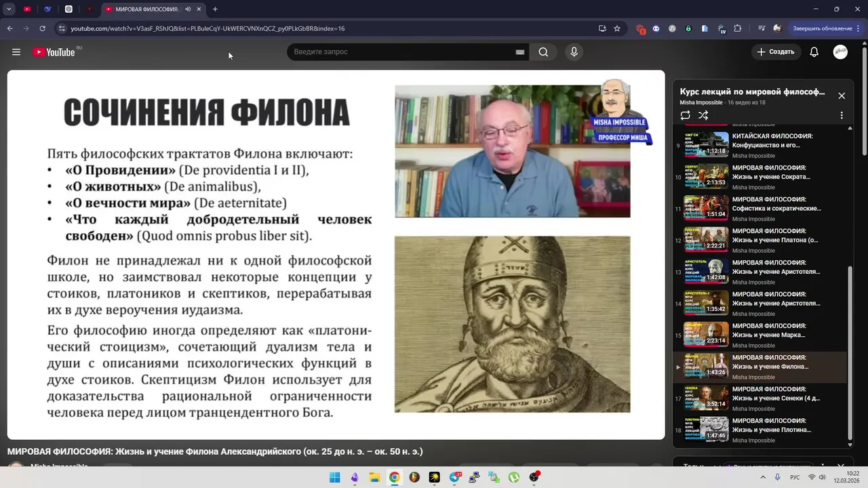
Task: Click the video title МИРОВАЯ ФИЛОСОФИЯ: Жизнь и учение Филона Александрийского
Action: point(215,451)
